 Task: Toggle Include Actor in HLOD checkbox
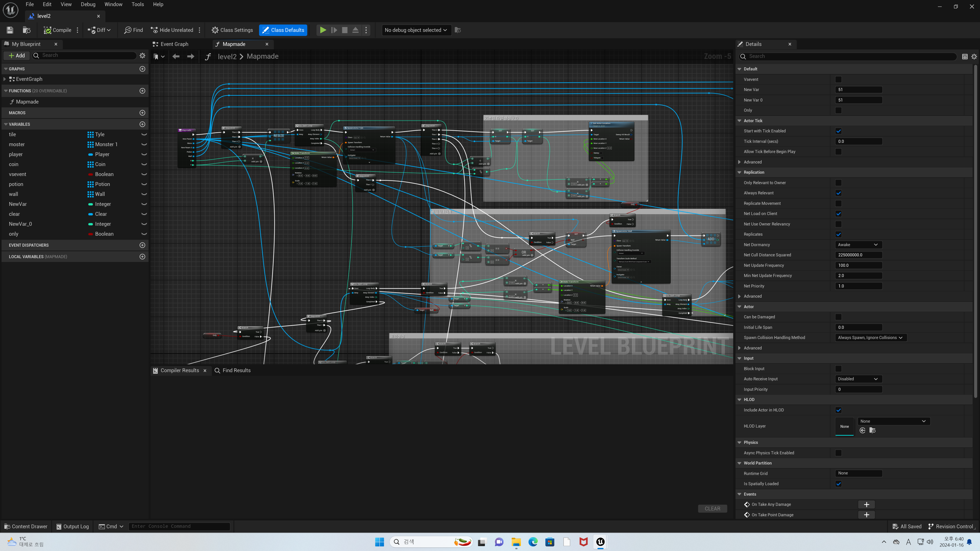(838, 410)
